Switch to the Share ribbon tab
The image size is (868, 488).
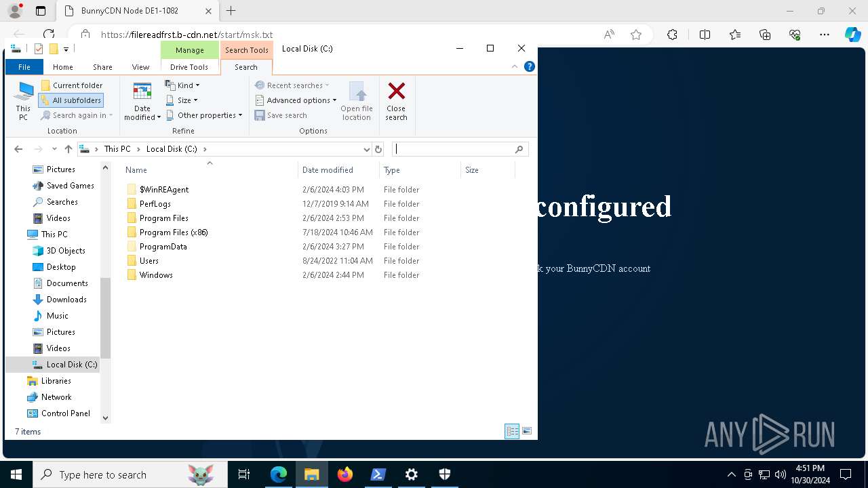102,67
